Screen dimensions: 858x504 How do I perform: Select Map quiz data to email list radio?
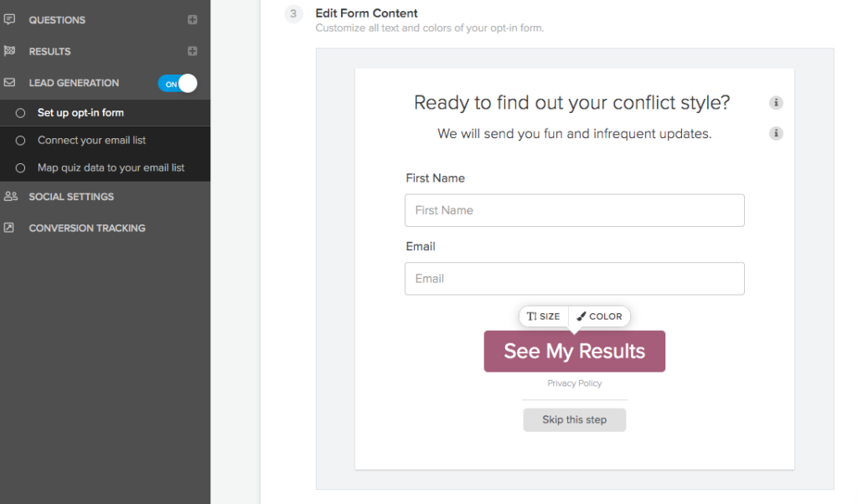coord(20,167)
